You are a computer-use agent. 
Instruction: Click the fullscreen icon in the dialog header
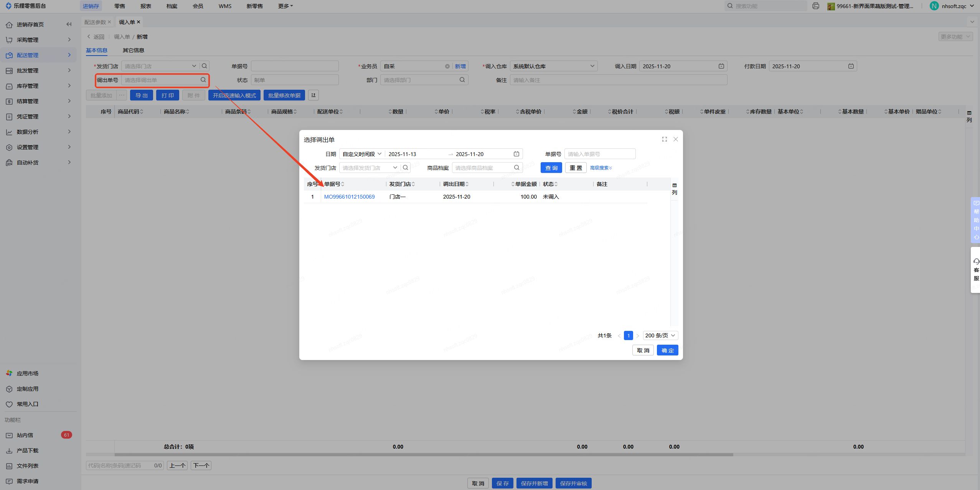coord(664,140)
